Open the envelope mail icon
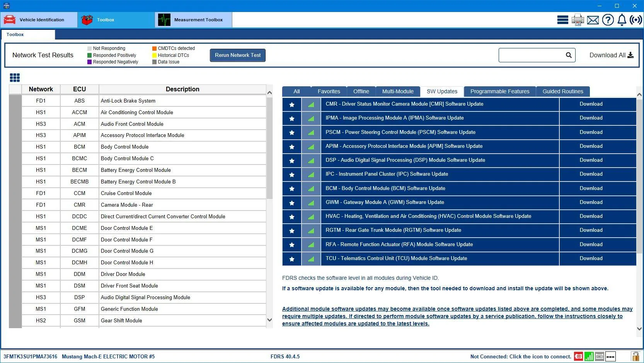The width and height of the screenshot is (644, 363). pyautogui.click(x=593, y=20)
